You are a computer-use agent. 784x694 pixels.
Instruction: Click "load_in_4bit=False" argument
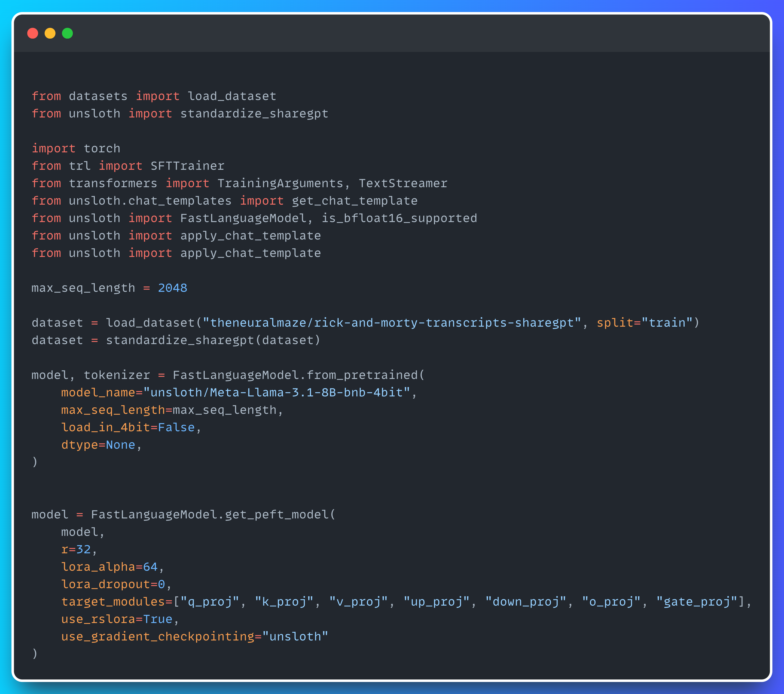(x=128, y=427)
